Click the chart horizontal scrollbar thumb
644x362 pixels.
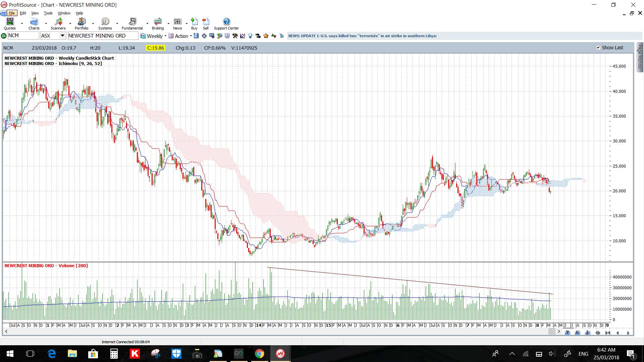tap(552, 332)
